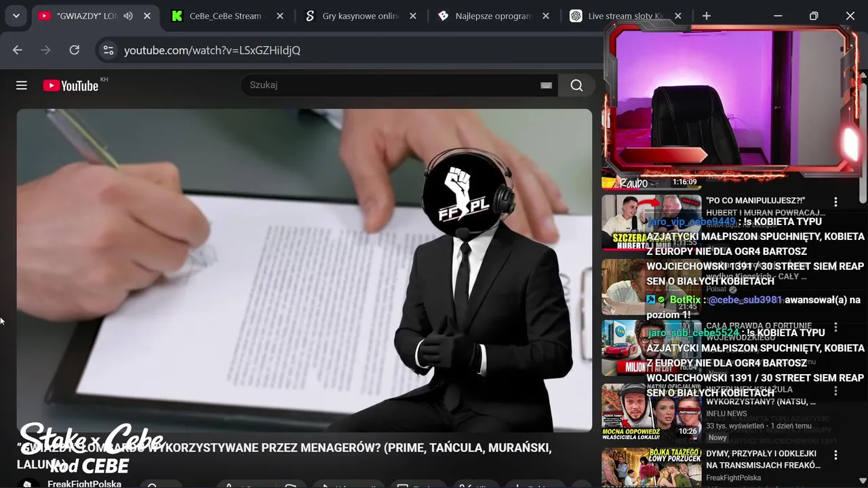868x488 pixels.
Task: Open options for "DYMY, PRZYPAŁY" video
Action: coord(835,455)
